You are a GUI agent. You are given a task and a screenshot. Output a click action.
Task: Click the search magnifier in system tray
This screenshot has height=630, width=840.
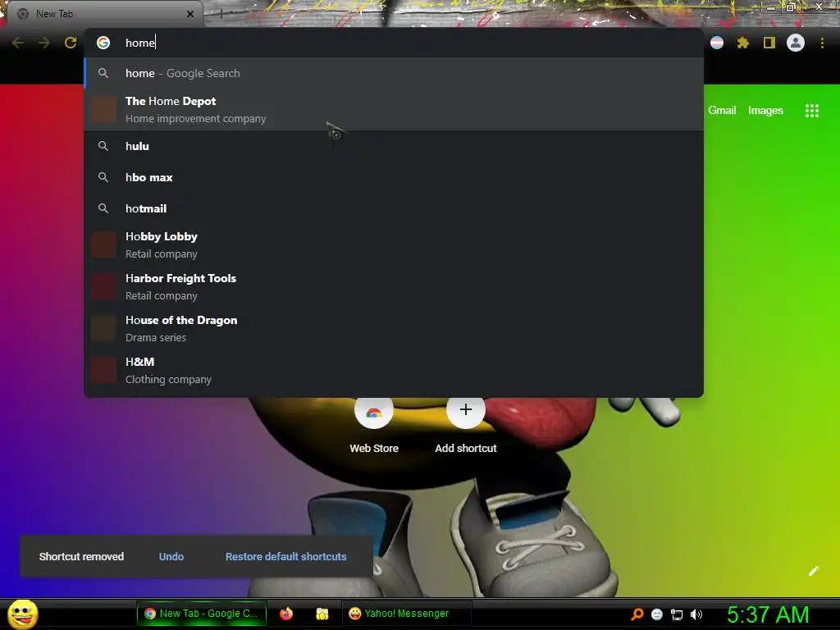[637, 614]
